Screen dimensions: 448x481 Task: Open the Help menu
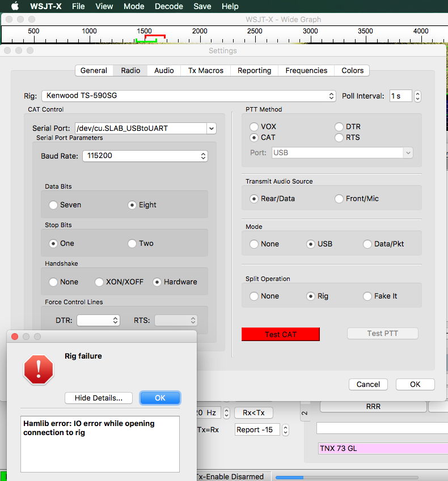point(230,6)
